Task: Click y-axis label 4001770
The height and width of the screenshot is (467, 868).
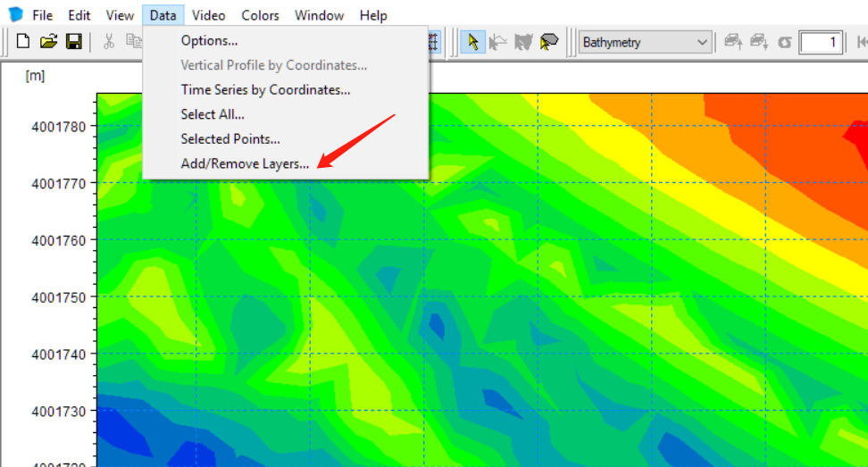Action: click(59, 184)
